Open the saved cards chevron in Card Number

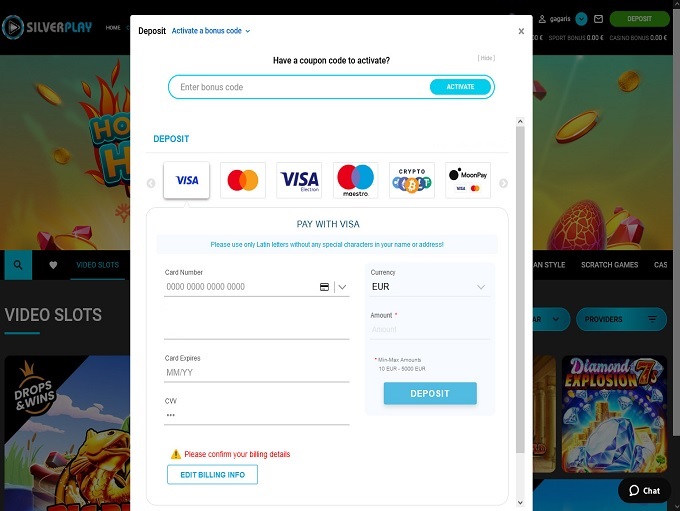coord(342,287)
